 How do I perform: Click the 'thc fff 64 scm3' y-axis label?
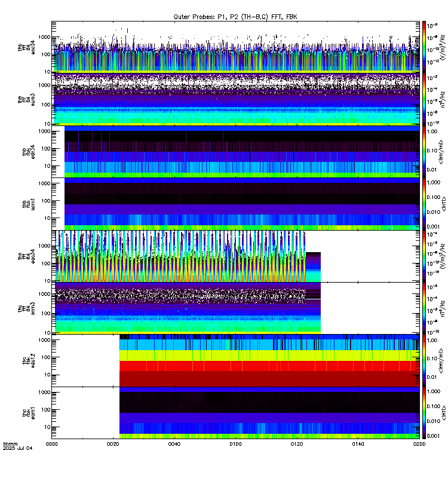click(x=26, y=308)
